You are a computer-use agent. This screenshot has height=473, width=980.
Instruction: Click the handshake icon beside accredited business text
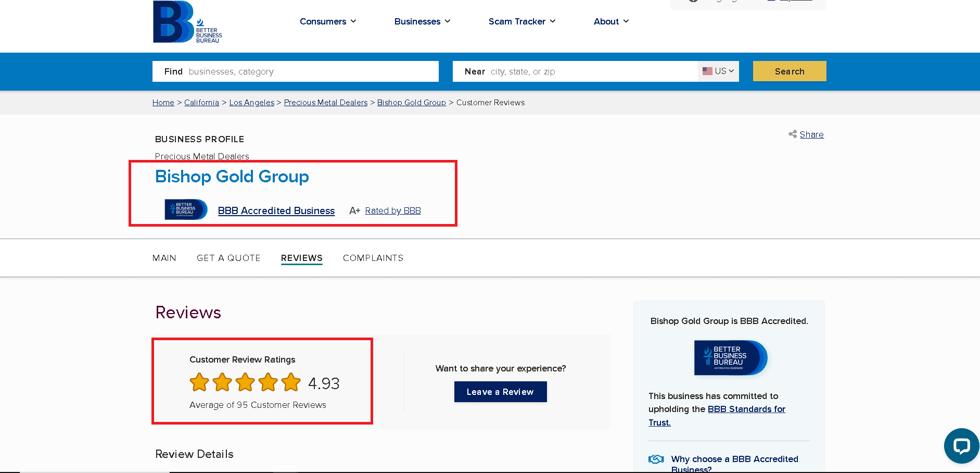tap(655, 459)
